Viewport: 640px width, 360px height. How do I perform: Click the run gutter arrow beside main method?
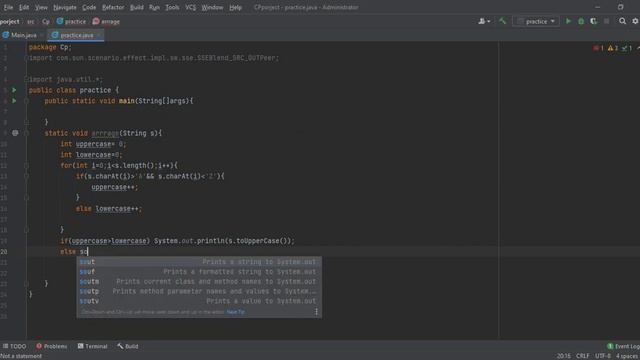point(14,100)
